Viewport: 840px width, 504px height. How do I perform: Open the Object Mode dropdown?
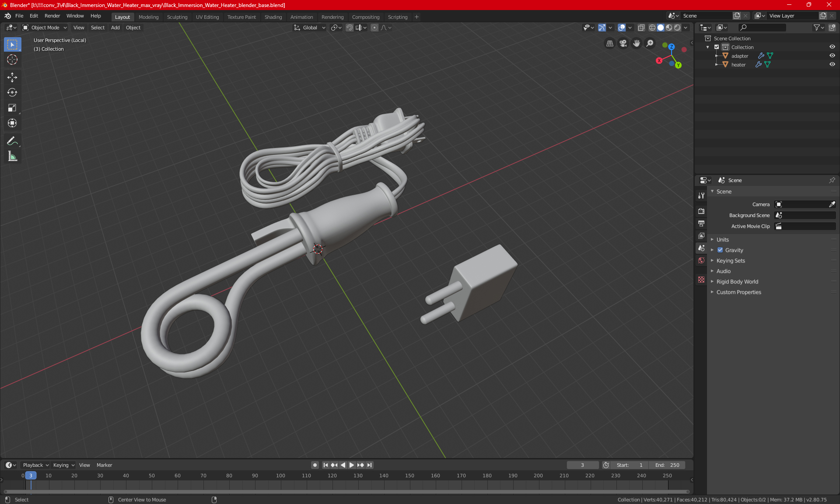coord(45,28)
